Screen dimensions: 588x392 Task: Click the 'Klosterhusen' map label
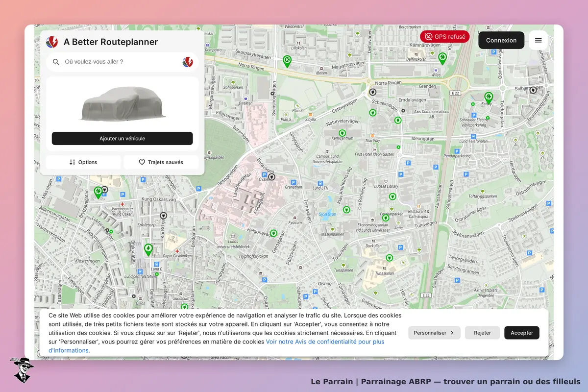coord(88,262)
